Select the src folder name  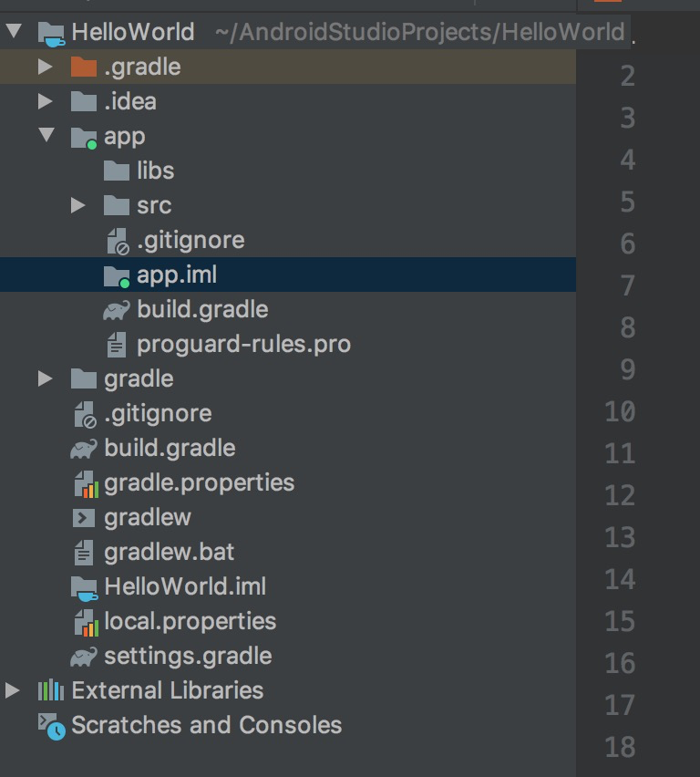pyautogui.click(x=154, y=205)
